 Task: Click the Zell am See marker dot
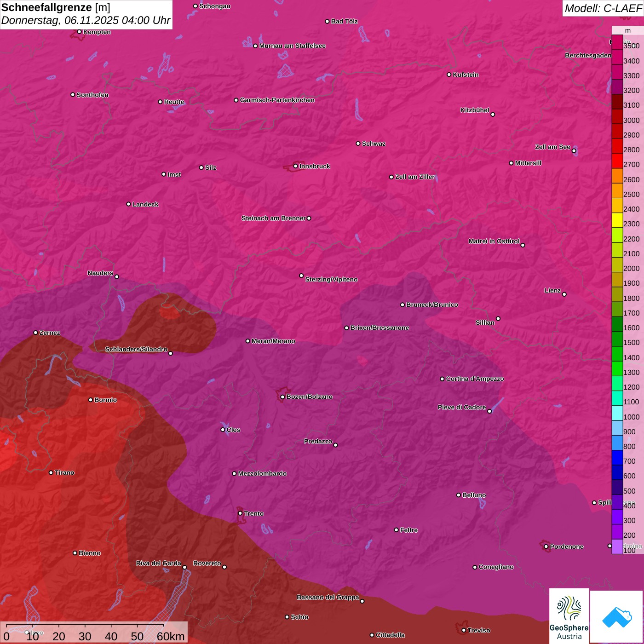tap(574, 151)
